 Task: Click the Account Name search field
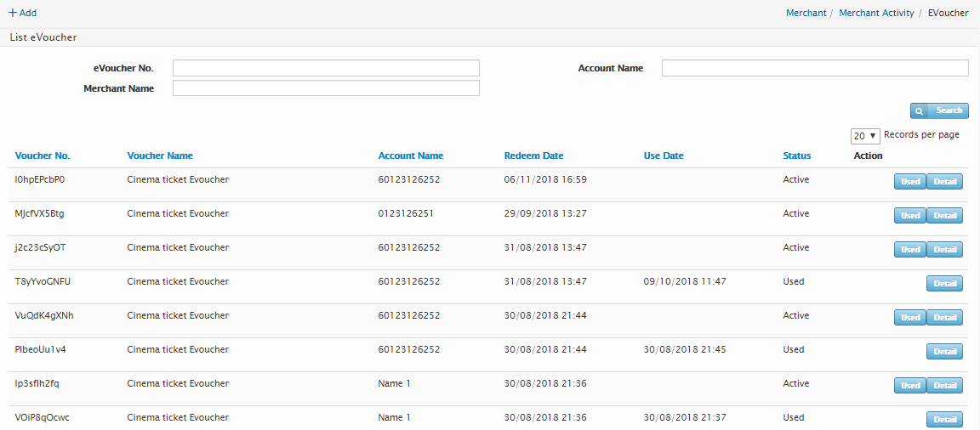click(814, 68)
